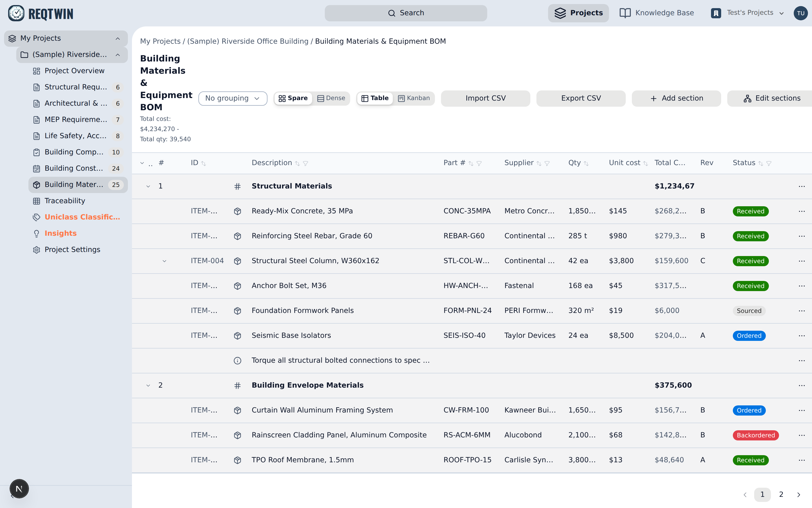
Task: Open MEP Requirements in sidebar
Action: pyautogui.click(x=78, y=120)
